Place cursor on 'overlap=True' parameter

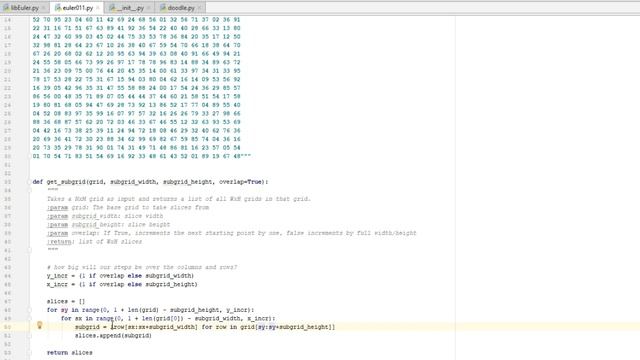[x=241, y=182]
